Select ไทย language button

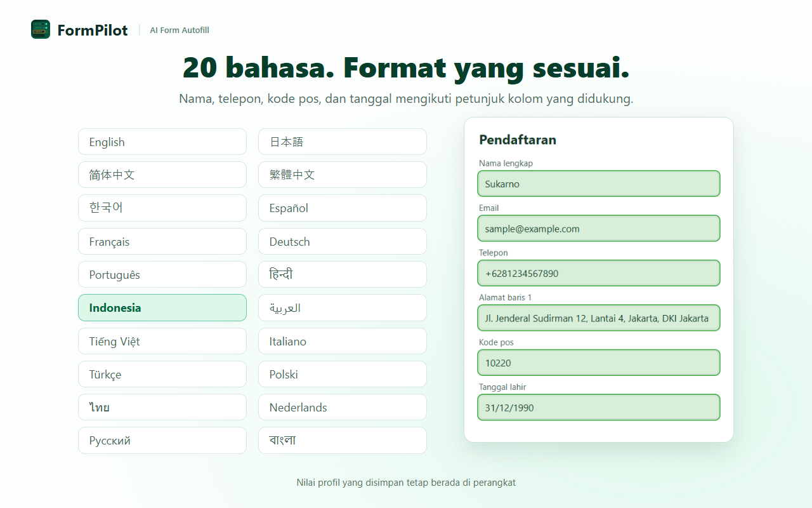(x=162, y=407)
